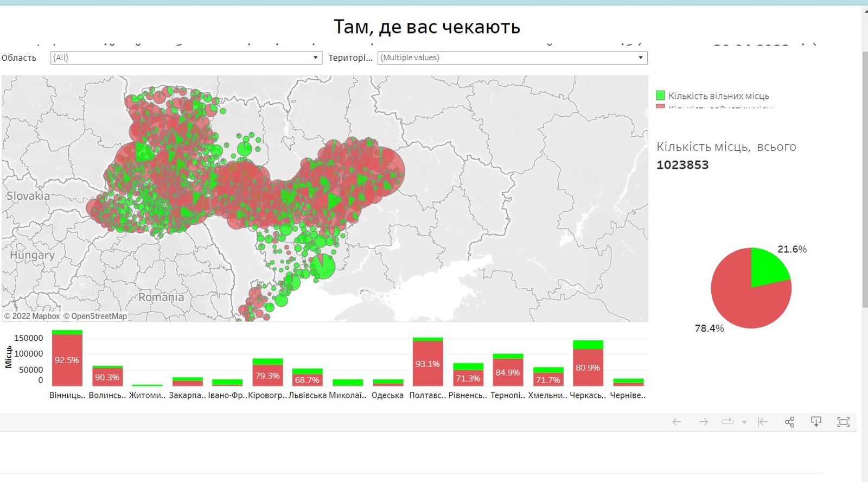Open the small arrow beside Replay icon

pos(744,422)
